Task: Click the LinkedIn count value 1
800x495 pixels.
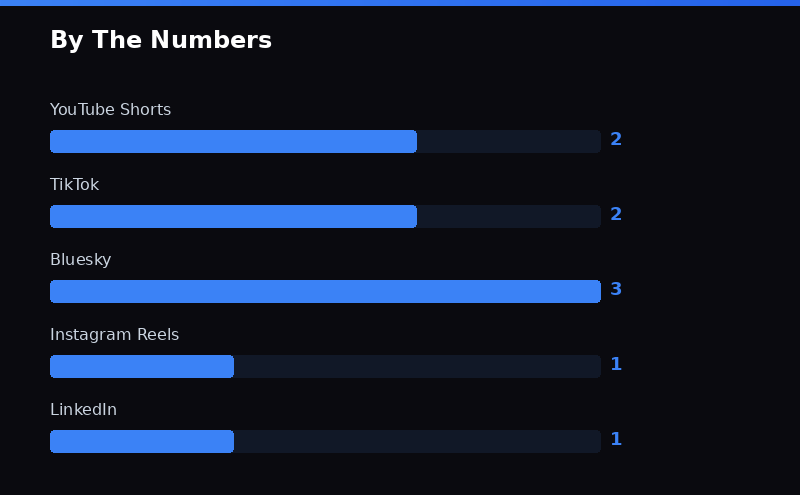Action: (x=616, y=440)
